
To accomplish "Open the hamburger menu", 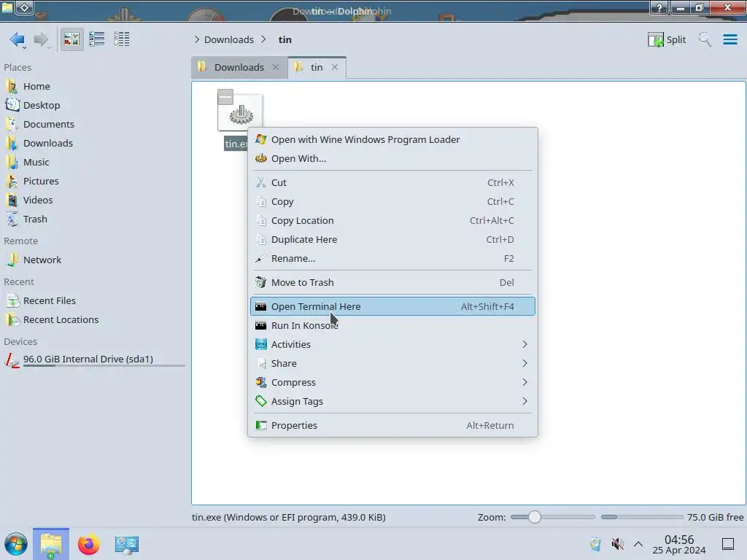I will coord(729,39).
